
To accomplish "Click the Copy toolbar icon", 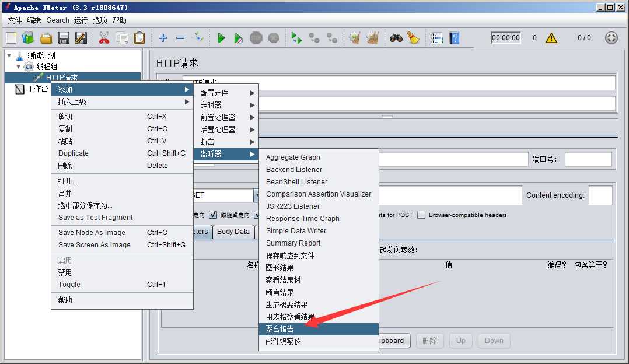I will pyautogui.click(x=122, y=38).
